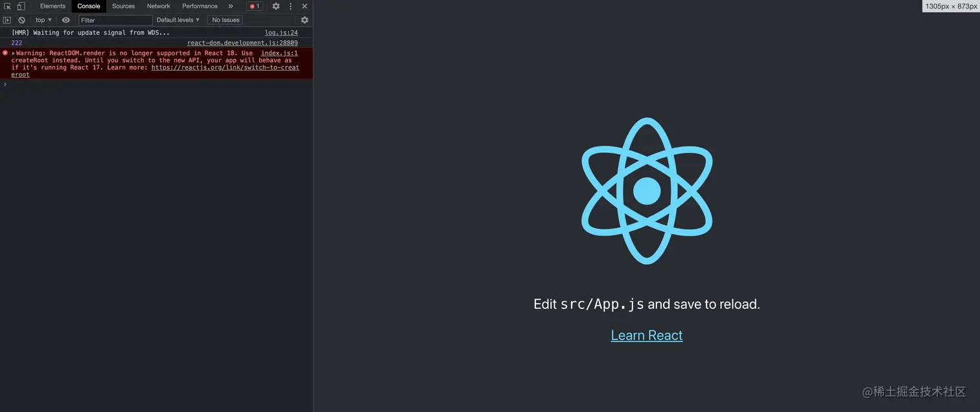Create a live expression with eye icon

click(x=65, y=20)
